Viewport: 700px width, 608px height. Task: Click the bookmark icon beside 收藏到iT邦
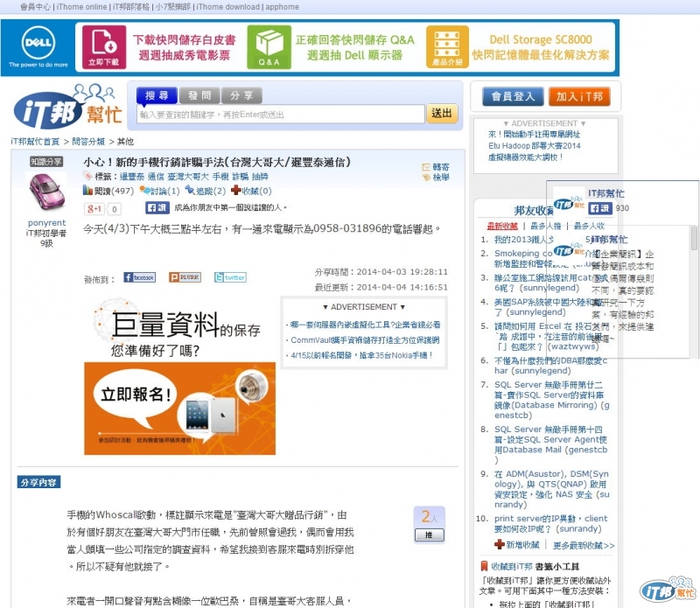pyautogui.click(x=484, y=566)
